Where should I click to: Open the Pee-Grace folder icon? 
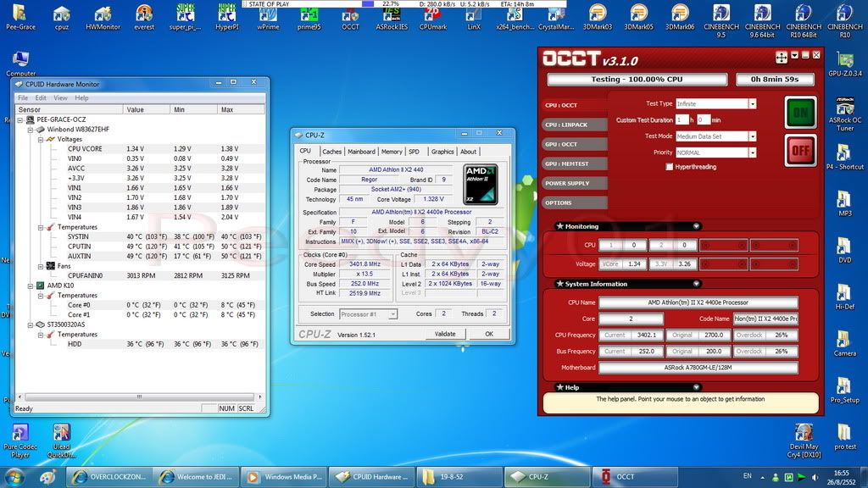coord(20,17)
